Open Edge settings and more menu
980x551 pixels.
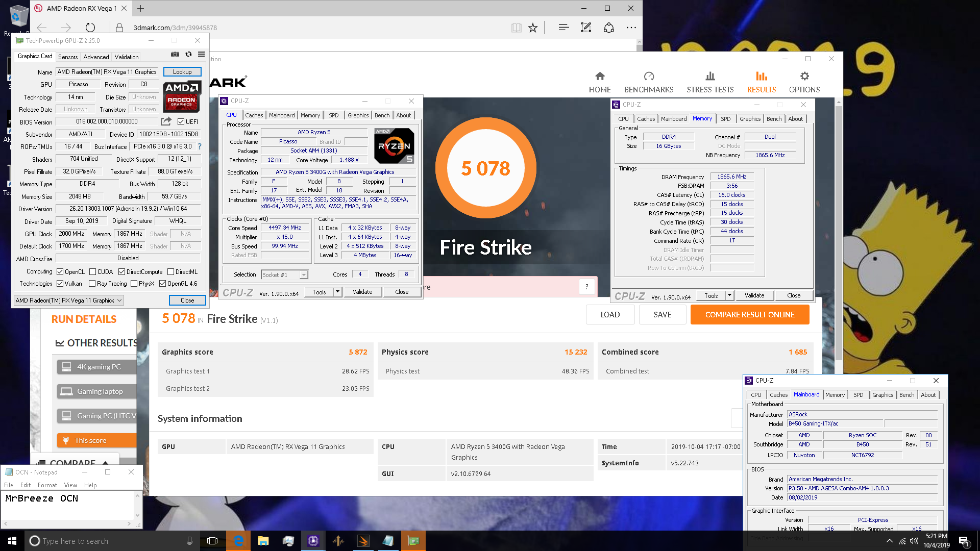point(631,28)
